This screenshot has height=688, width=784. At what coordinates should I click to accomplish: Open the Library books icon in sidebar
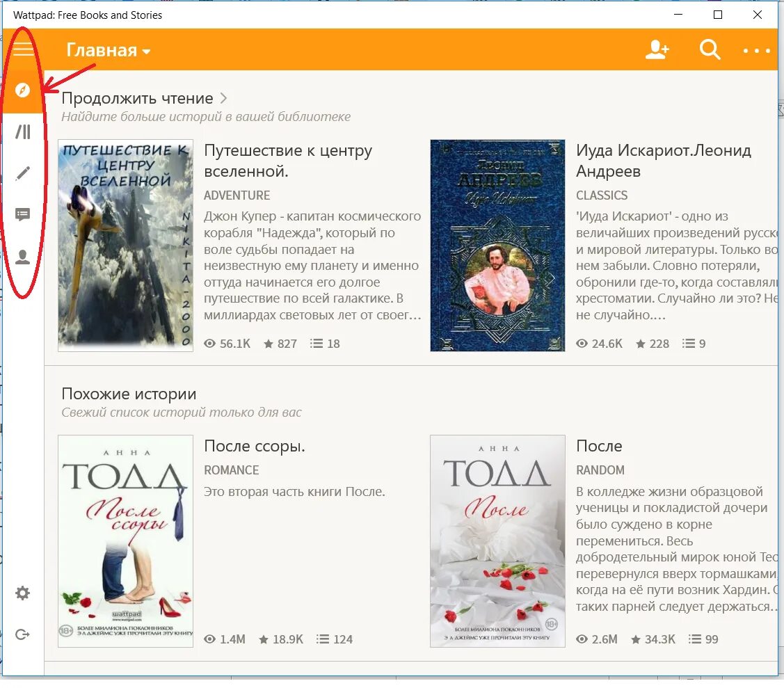click(x=23, y=132)
